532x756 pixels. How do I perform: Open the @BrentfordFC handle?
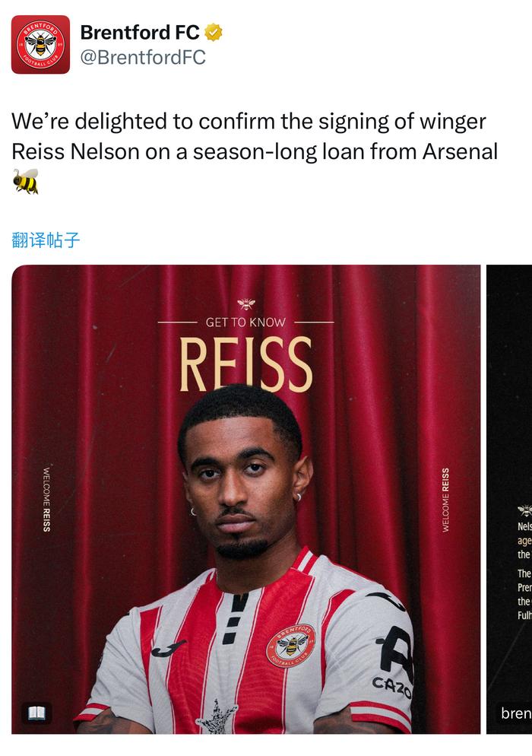click(x=143, y=57)
